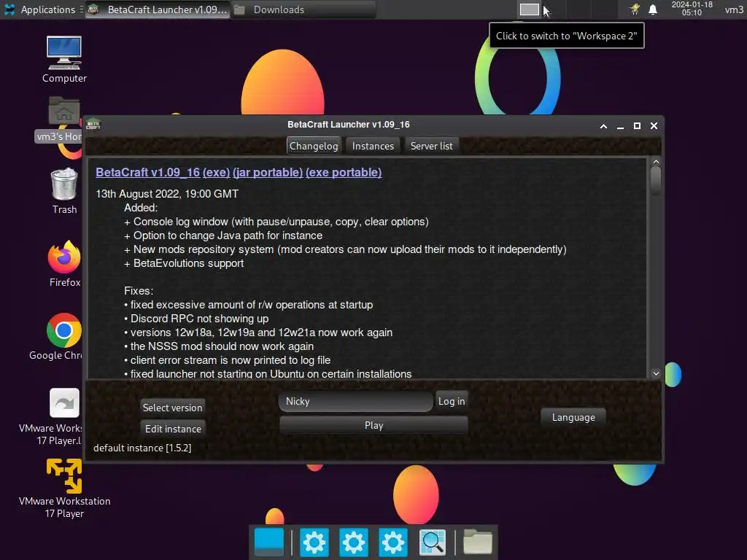Switch to the Server list tab
Image resolution: width=747 pixels, height=560 pixels.
(432, 146)
